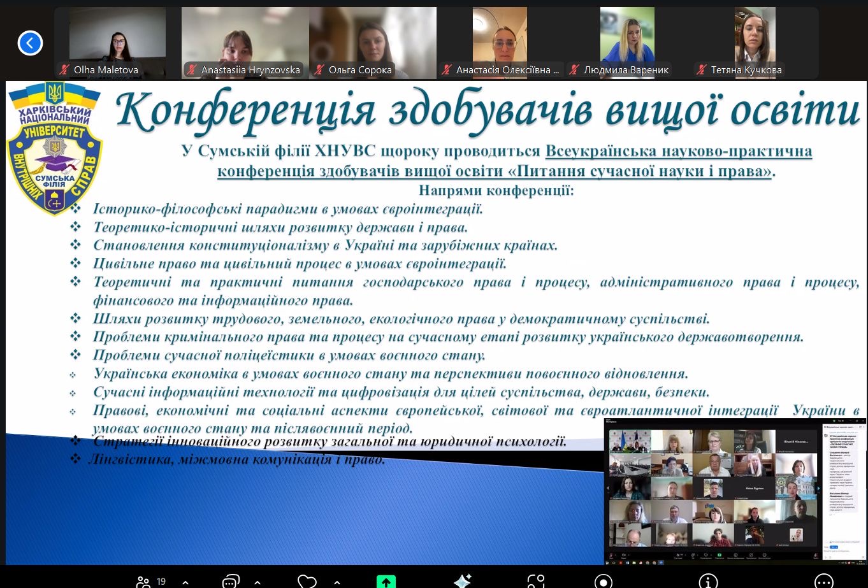
Task: Select Olha Maletova's video thumbnail
Action: (117, 38)
